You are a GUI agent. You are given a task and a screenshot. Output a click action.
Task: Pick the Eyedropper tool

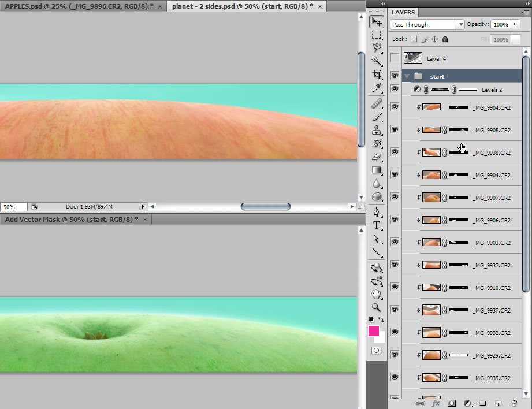click(x=377, y=88)
